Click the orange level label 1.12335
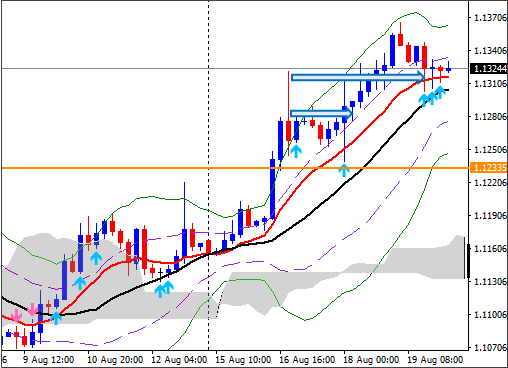This screenshot has width=508, height=368. (488, 167)
